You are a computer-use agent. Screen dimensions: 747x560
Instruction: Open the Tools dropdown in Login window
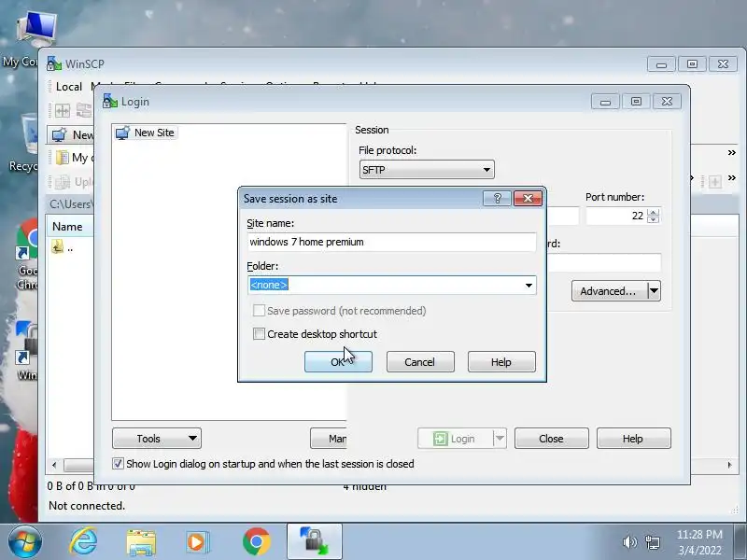157,438
